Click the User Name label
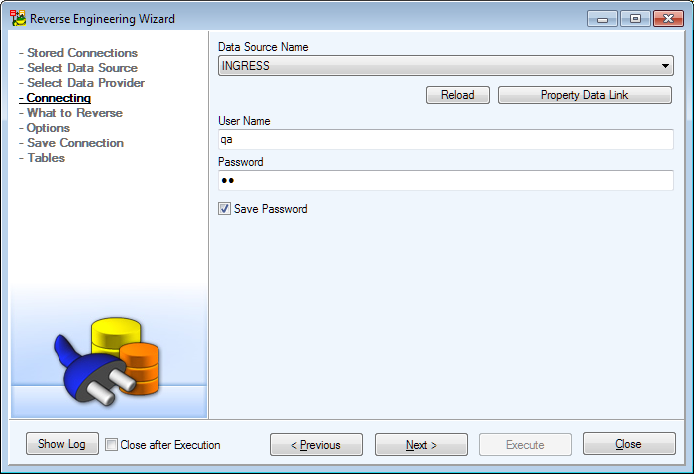 click(244, 121)
